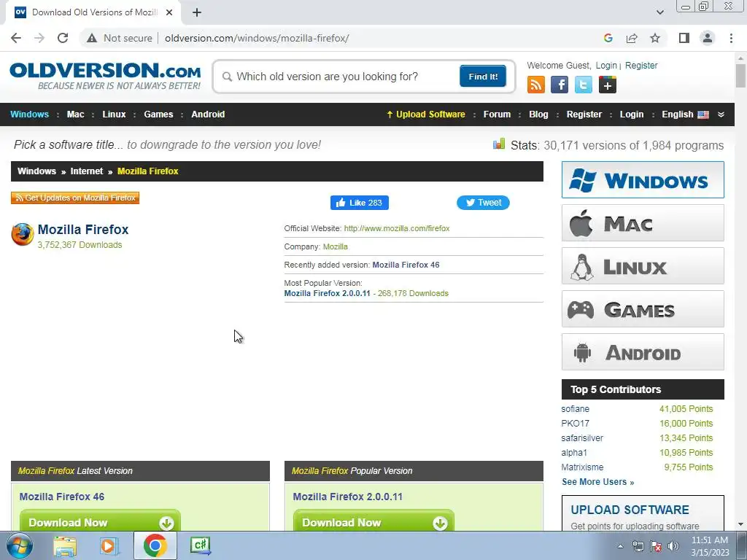This screenshot has width=747, height=560.
Task: Open Forum from the nav bar
Action: pyautogui.click(x=497, y=114)
